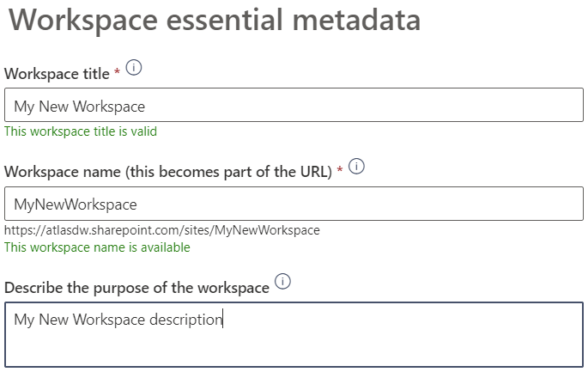Open the info icon beside Workspace title
Viewport: 588px width, 372px height.
134,68
